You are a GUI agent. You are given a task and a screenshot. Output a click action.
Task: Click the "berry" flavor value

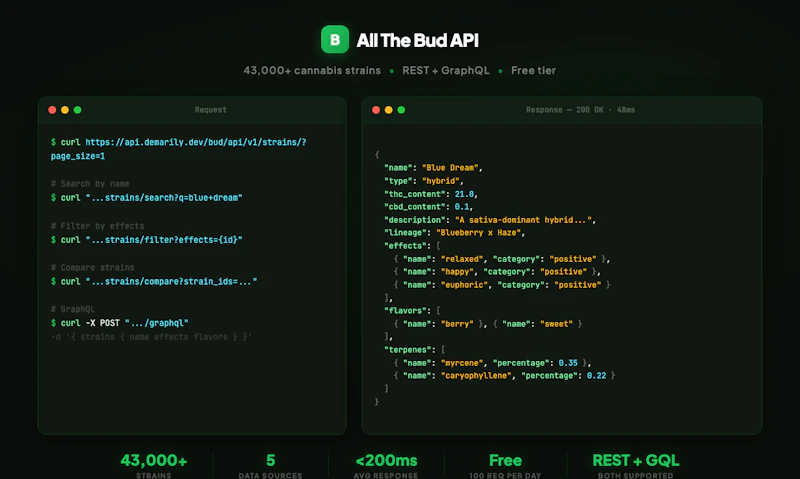coord(457,324)
